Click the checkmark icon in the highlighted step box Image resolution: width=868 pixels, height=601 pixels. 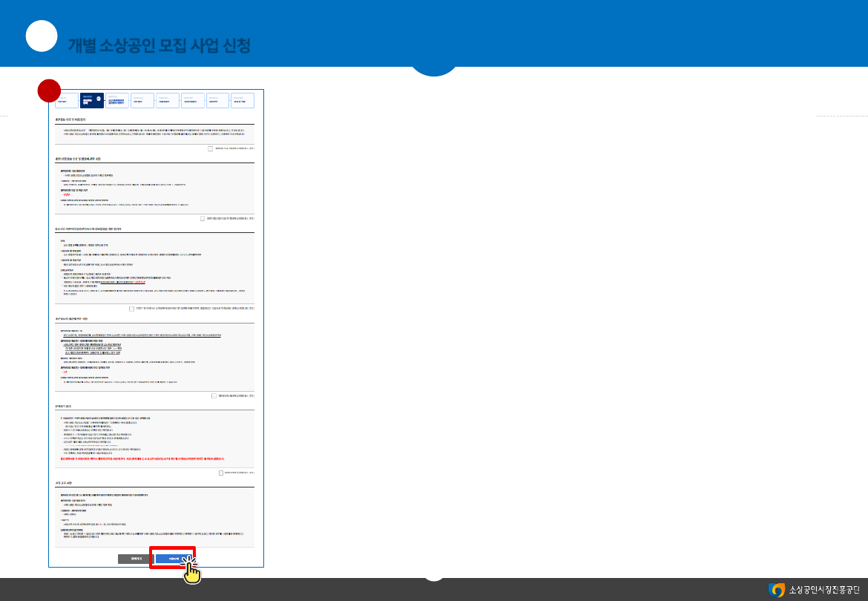pos(99,98)
